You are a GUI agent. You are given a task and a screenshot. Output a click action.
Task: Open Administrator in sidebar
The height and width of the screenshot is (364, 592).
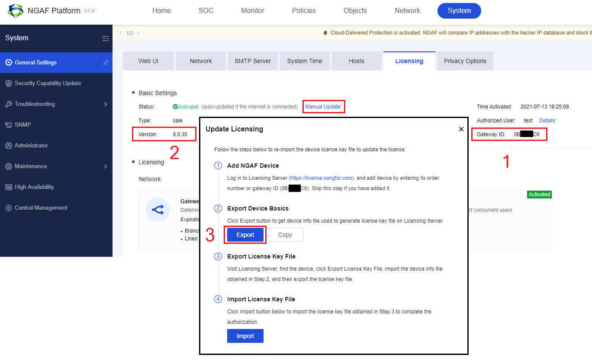(56, 146)
